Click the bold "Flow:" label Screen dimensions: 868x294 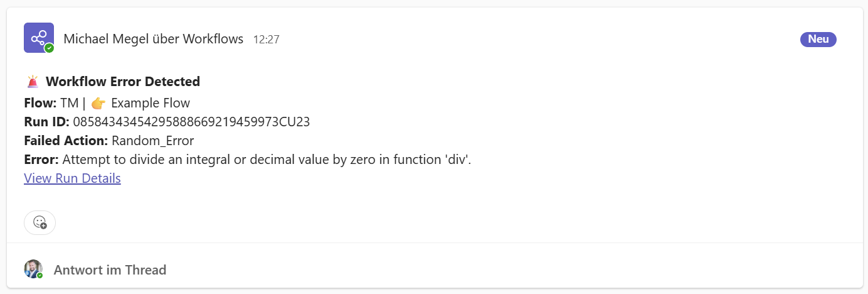coord(40,103)
